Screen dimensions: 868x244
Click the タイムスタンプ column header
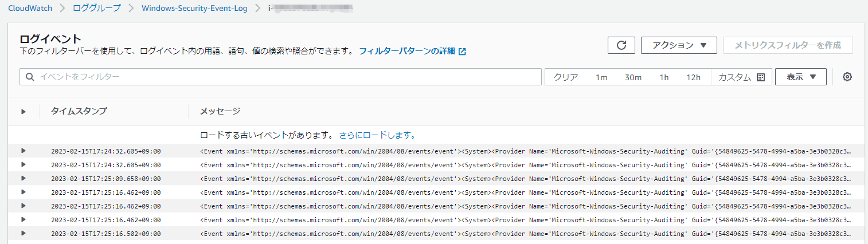click(x=79, y=111)
